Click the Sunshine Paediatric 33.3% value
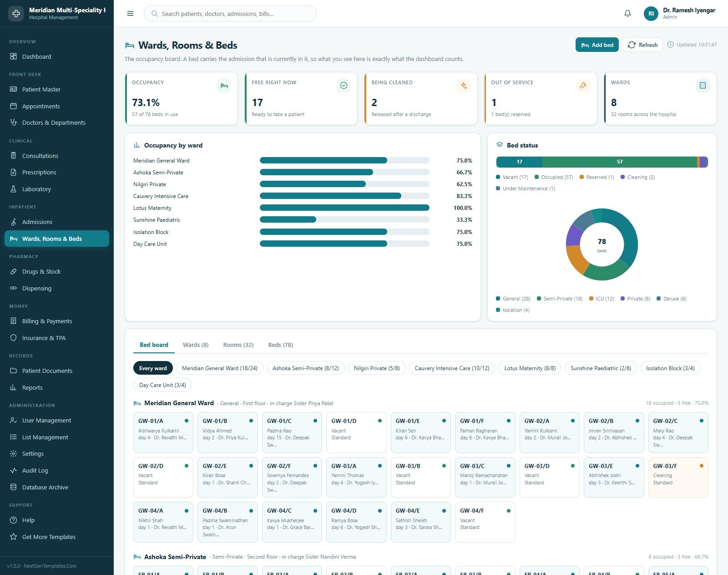The height and width of the screenshot is (575, 728). pyautogui.click(x=464, y=220)
